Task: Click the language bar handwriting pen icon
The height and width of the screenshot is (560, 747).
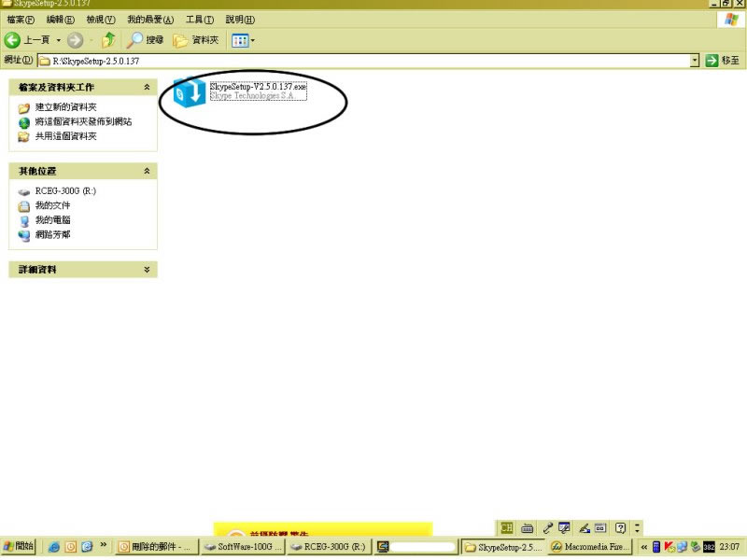Action: [585, 527]
